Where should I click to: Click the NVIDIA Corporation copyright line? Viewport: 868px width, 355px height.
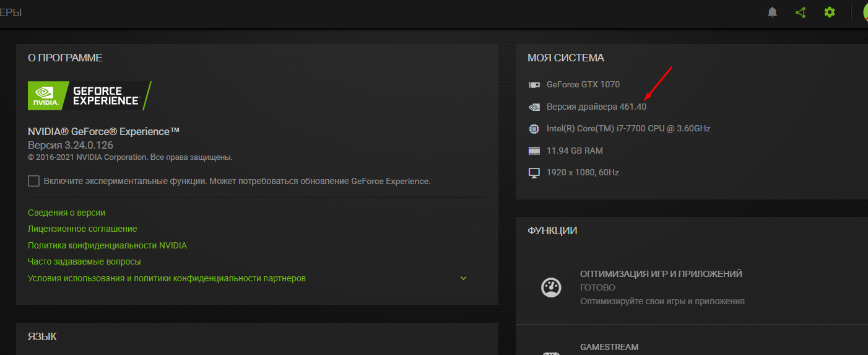(x=130, y=157)
